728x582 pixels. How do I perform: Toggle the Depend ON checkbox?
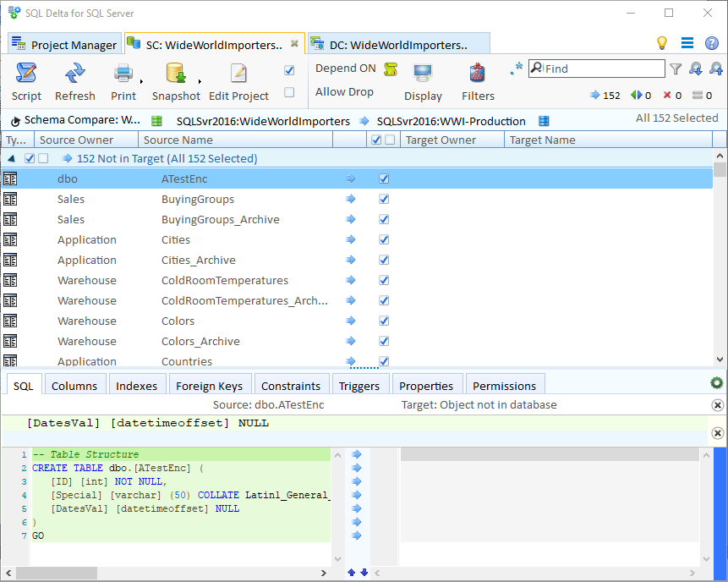pos(289,70)
